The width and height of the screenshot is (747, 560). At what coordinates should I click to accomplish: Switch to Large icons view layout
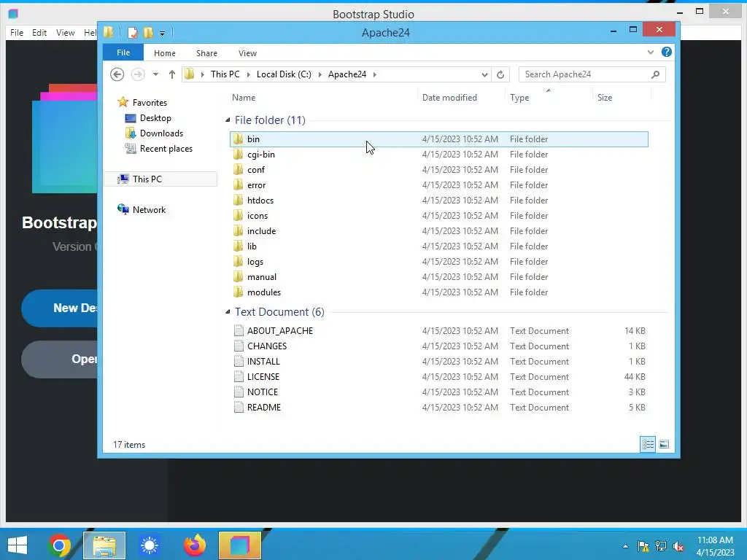pyautogui.click(x=664, y=444)
